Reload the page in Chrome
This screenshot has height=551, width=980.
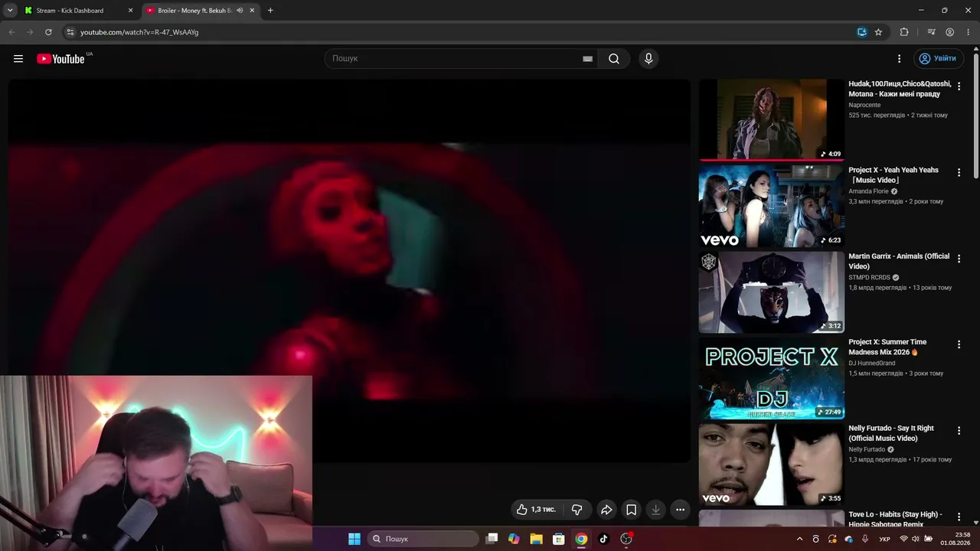48,32
